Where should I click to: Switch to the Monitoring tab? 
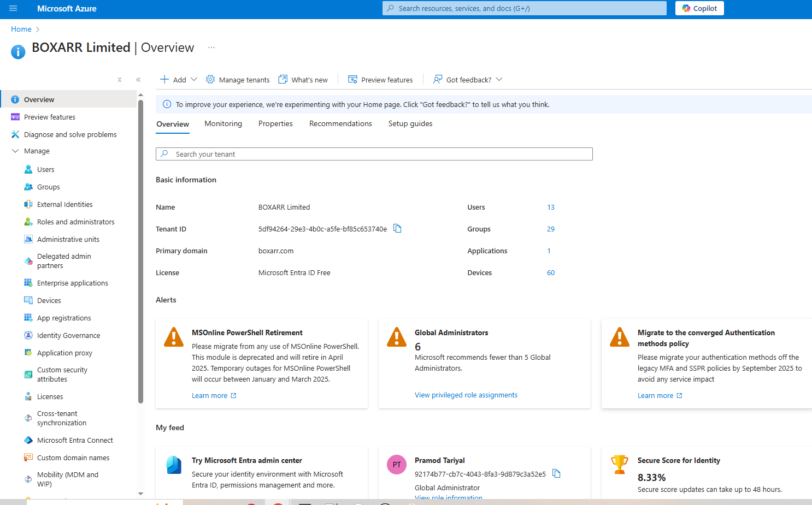pos(223,123)
